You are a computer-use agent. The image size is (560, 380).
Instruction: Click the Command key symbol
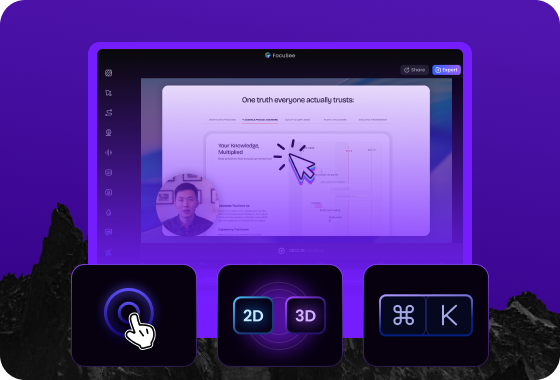tap(403, 315)
